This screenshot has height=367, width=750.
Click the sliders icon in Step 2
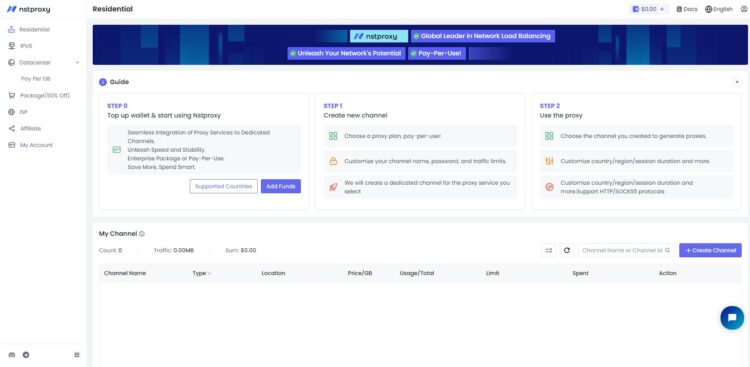tap(549, 161)
